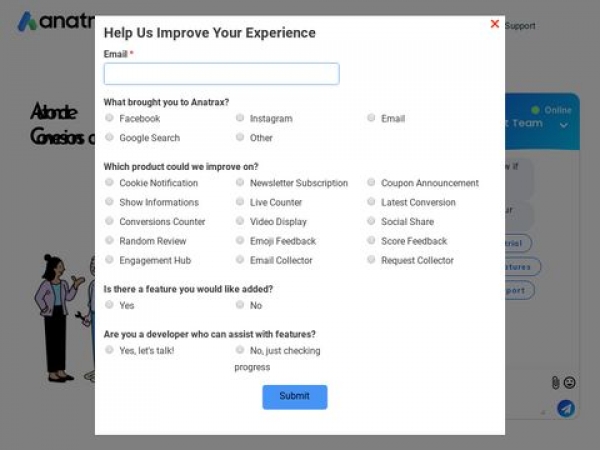Select Score Feedback product
This screenshot has height=450, width=600.
click(x=371, y=240)
